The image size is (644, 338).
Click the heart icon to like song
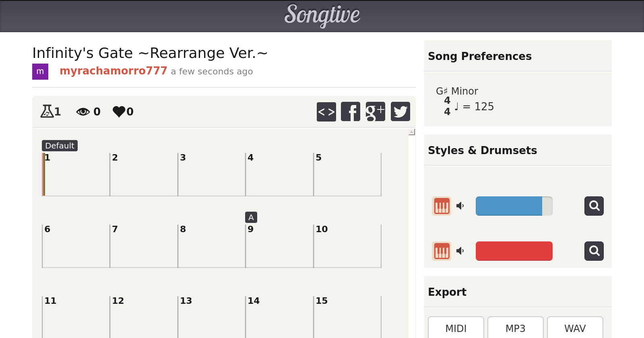tap(119, 111)
